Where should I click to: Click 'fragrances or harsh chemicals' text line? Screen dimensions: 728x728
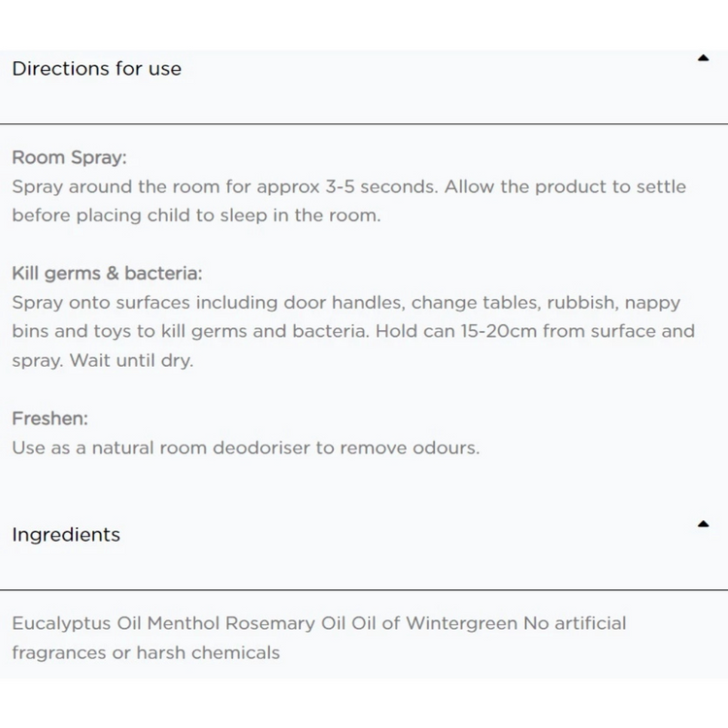146,652
